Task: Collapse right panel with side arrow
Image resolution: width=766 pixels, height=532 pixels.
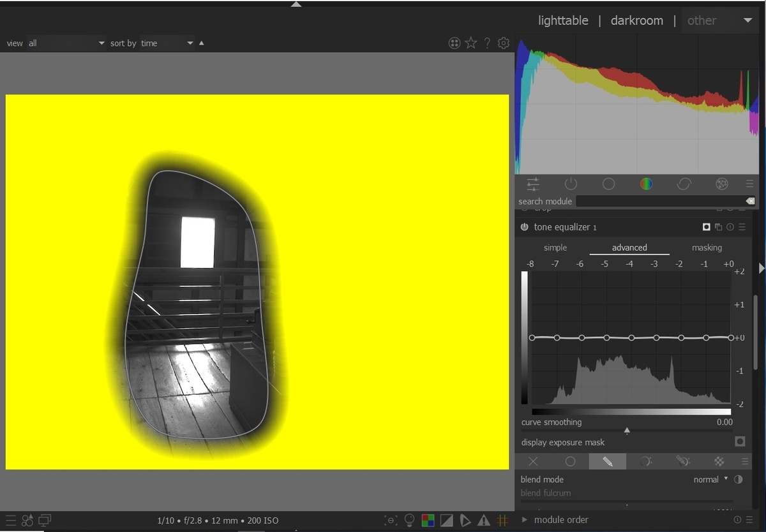Action: (762, 269)
